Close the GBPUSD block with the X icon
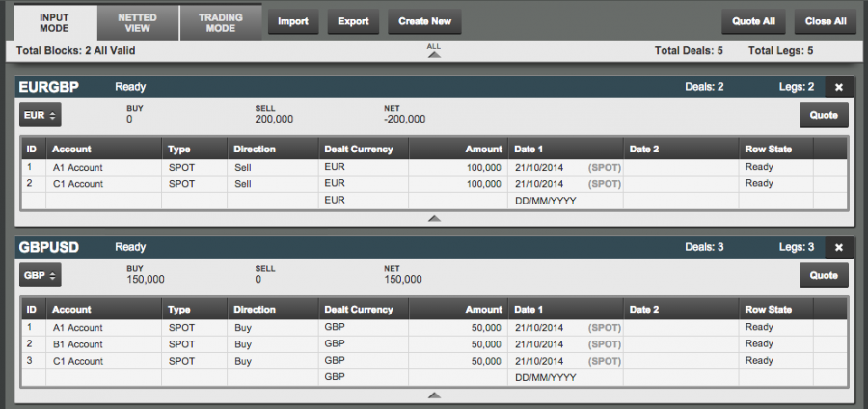The width and height of the screenshot is (868, 409). coord(839,247)
